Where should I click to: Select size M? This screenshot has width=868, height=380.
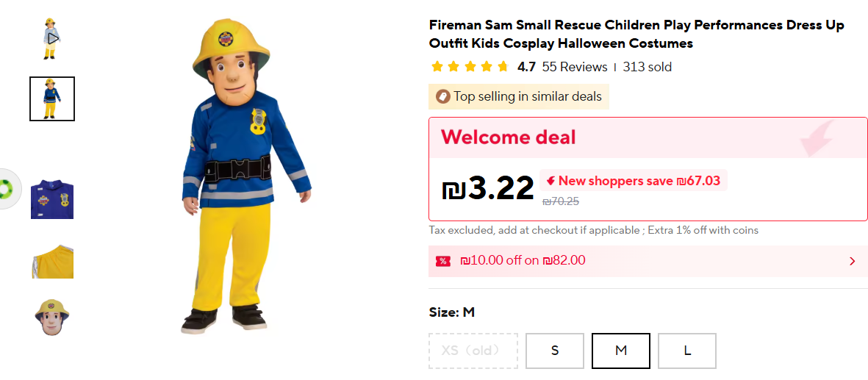[621, 351]
